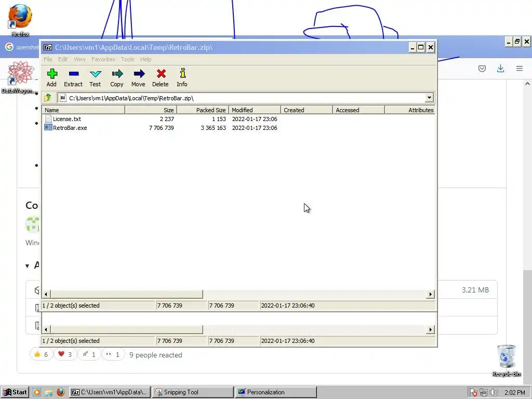
Task: Click the 3 365 163 packed size value
Action: [213, 128]
